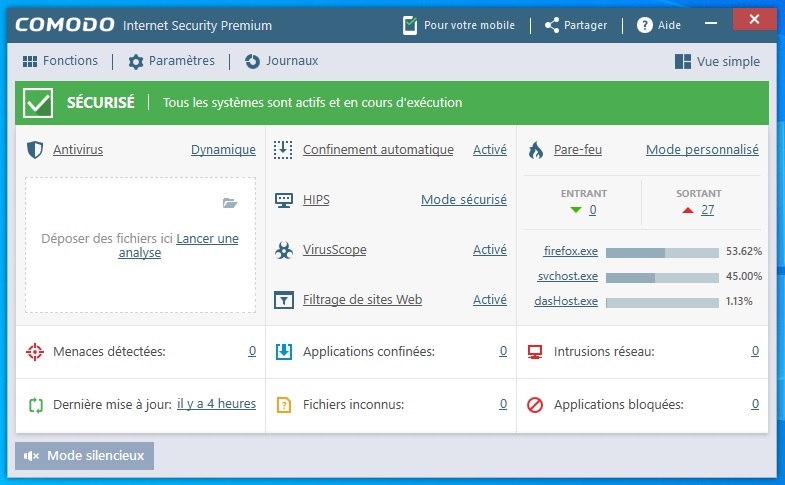This screenshot has width=785, height=485.
Task: Click the Pare-feu flame icon
Action: [536, 150]
